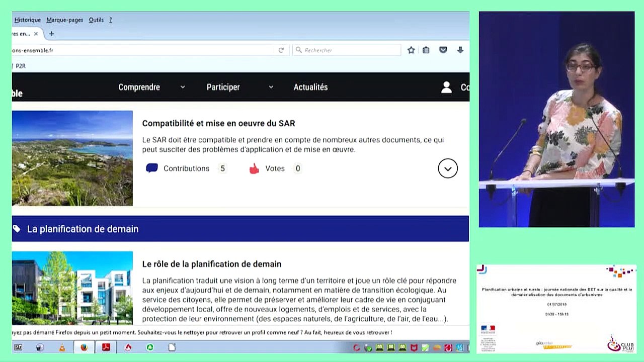Viewport: 644px width, 362px height.
Task: Reload the page with the refresh icon
Action: tap(281, 50)
